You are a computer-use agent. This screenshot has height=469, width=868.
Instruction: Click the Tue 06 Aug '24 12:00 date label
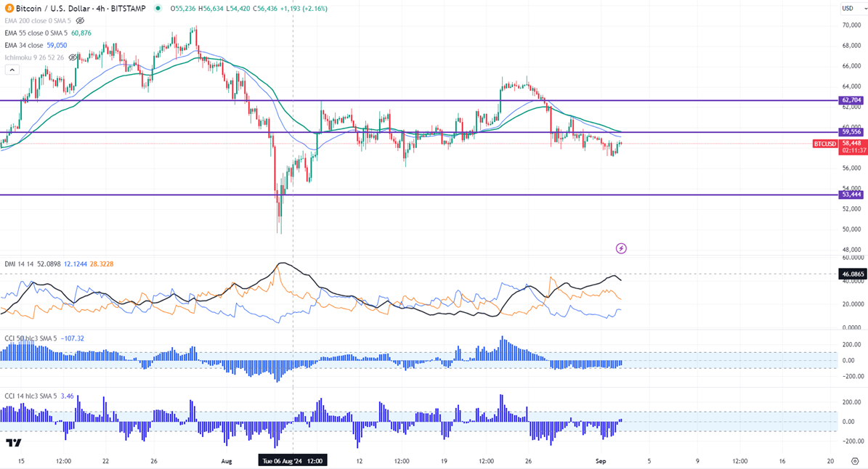(x=293, y=461)
